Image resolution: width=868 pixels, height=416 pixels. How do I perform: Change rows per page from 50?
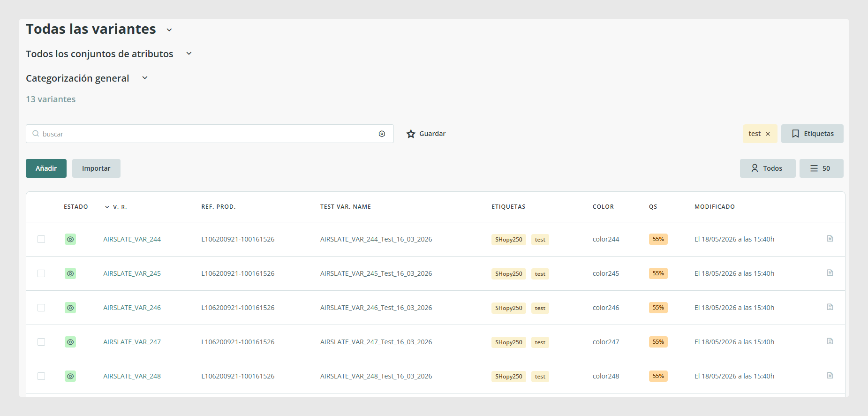click(821, 168)
